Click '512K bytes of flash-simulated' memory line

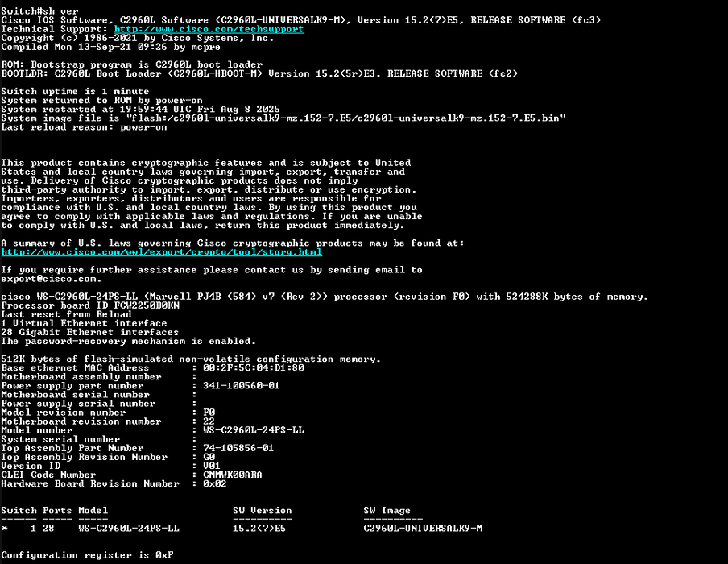click(x=191, y=359)
